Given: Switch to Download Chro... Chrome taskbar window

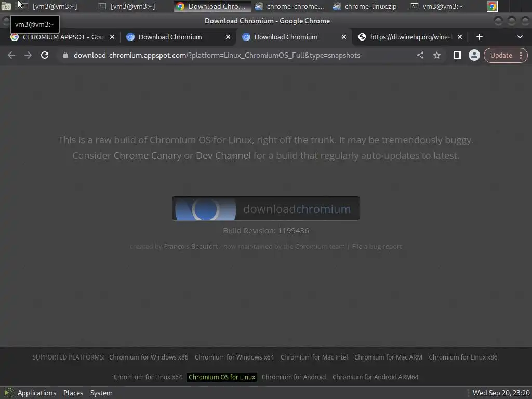Looking at the screenshot, I should tap(212, 6).
